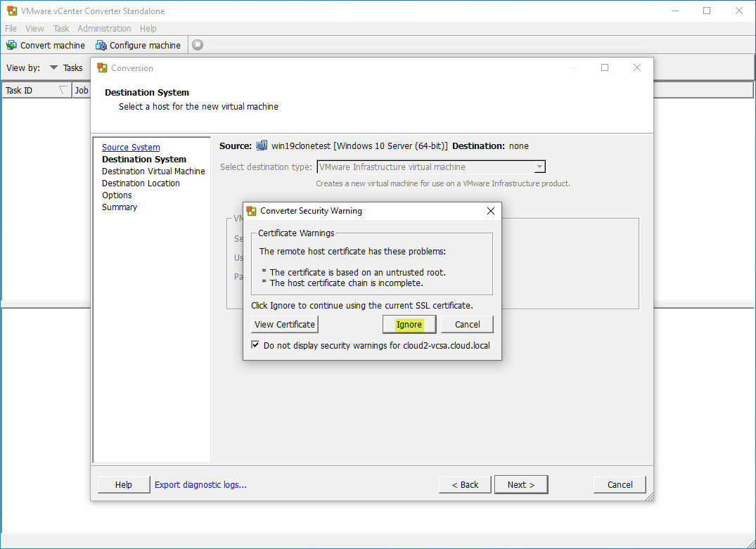756x549 pixels.
Task: Select Destination Location wizard step
Action: pos(141,183)
